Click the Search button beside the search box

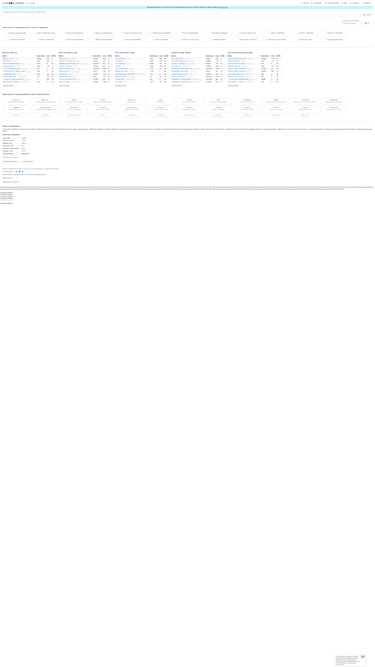pos(367,15)
